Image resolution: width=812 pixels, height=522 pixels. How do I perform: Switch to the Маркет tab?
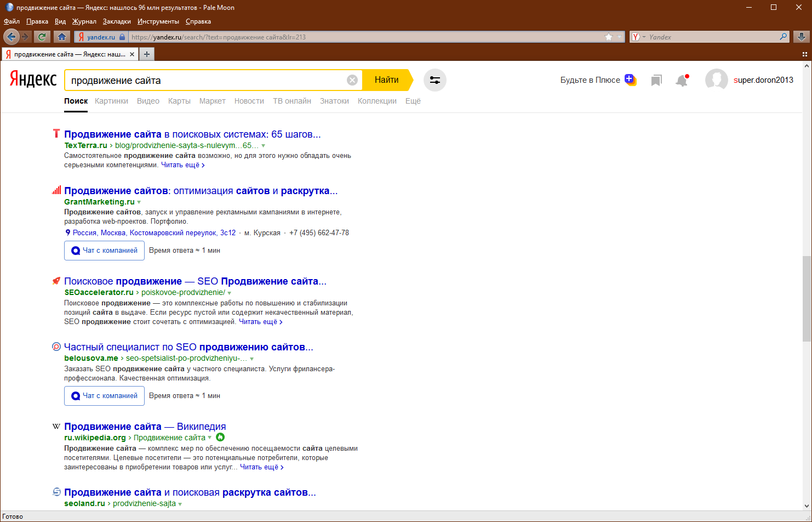[x=213, y=101]
